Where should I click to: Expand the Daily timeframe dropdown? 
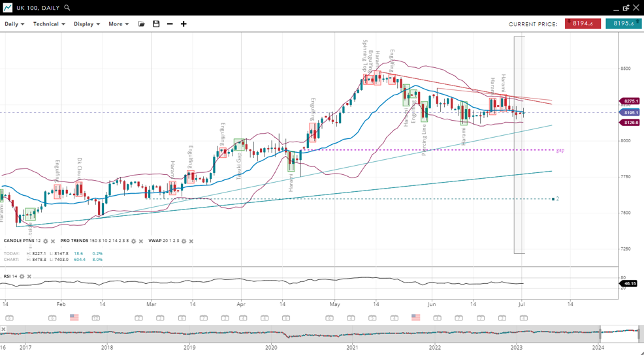[14, 24]
